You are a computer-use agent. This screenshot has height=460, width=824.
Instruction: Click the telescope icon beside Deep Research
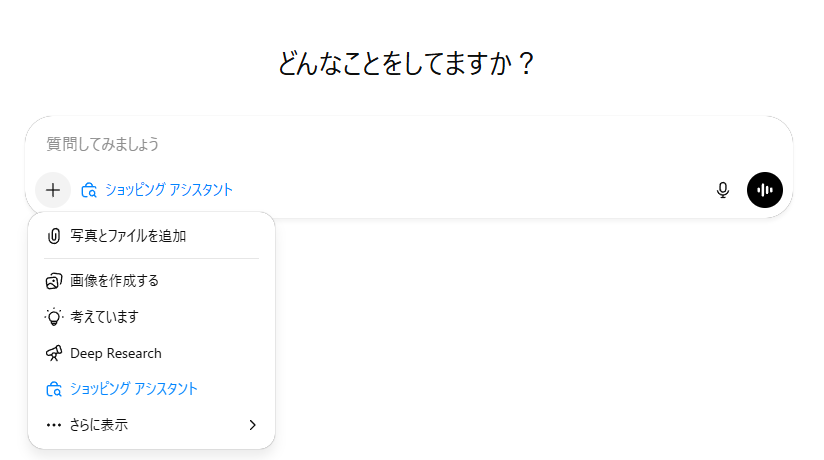[x=54, y=353]
